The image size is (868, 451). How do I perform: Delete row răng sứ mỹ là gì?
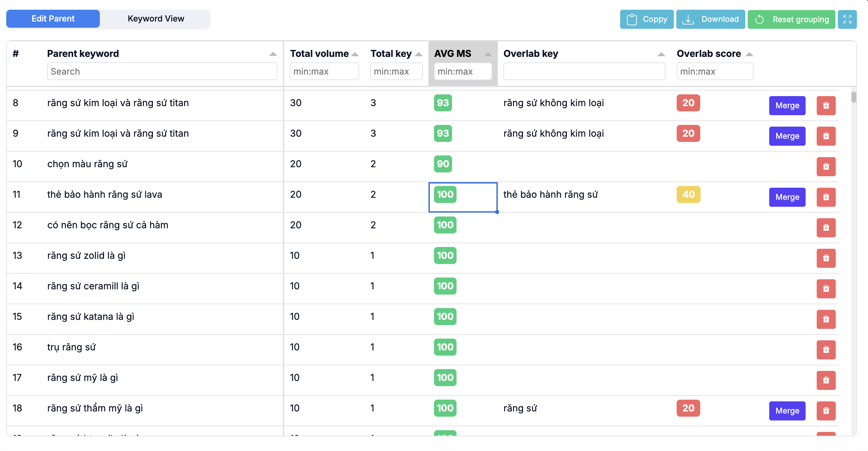(x=826, y=380)
